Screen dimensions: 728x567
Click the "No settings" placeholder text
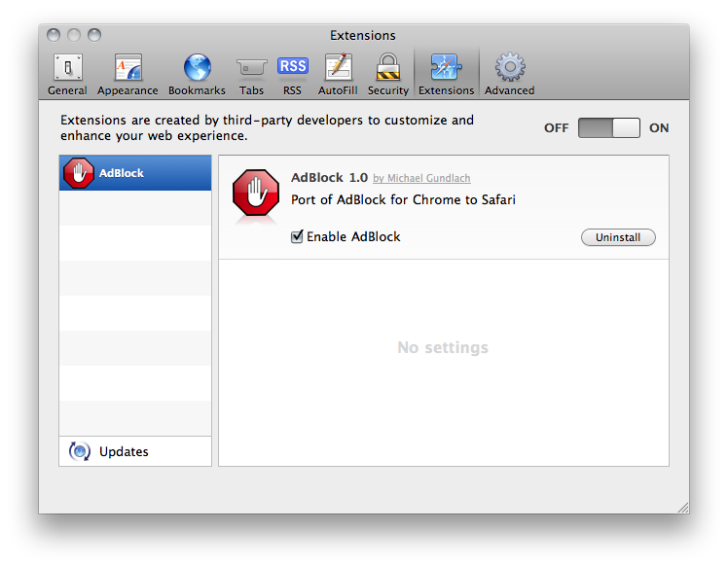click(443, 347)
